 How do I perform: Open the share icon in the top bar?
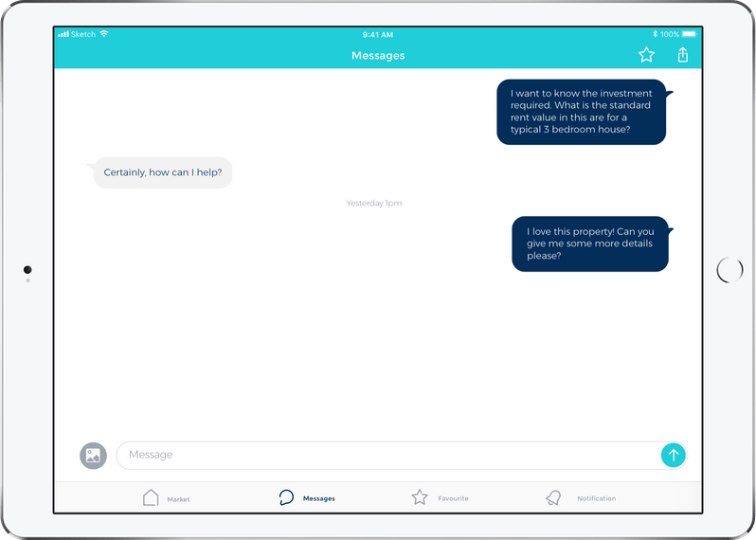682,55
